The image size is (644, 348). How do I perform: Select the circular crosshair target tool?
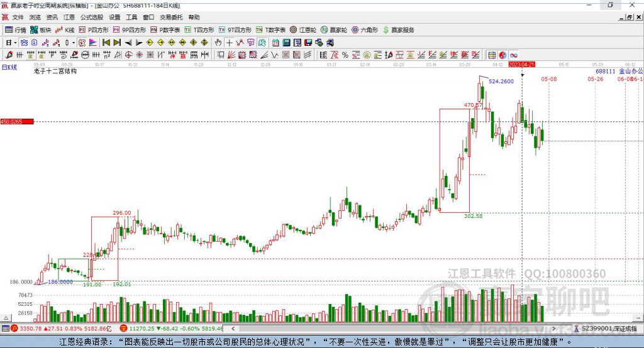point(128,55)
